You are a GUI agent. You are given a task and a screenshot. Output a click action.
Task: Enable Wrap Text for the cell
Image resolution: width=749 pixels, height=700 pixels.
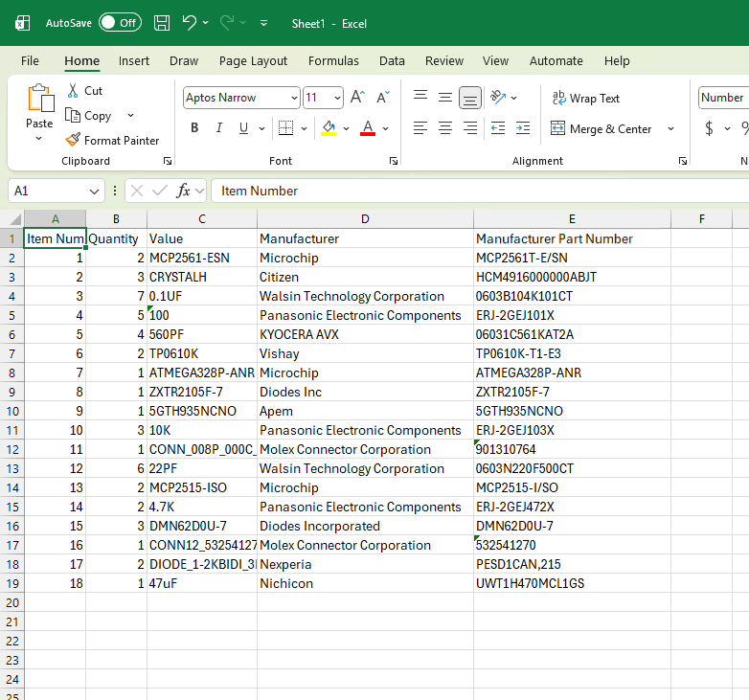click(585, 99)
